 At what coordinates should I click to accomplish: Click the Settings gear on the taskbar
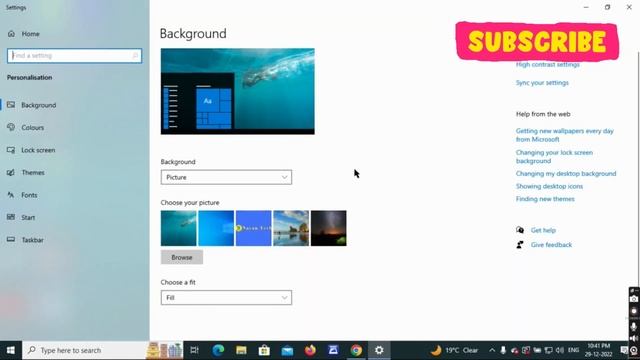click(x=379, y=350)
